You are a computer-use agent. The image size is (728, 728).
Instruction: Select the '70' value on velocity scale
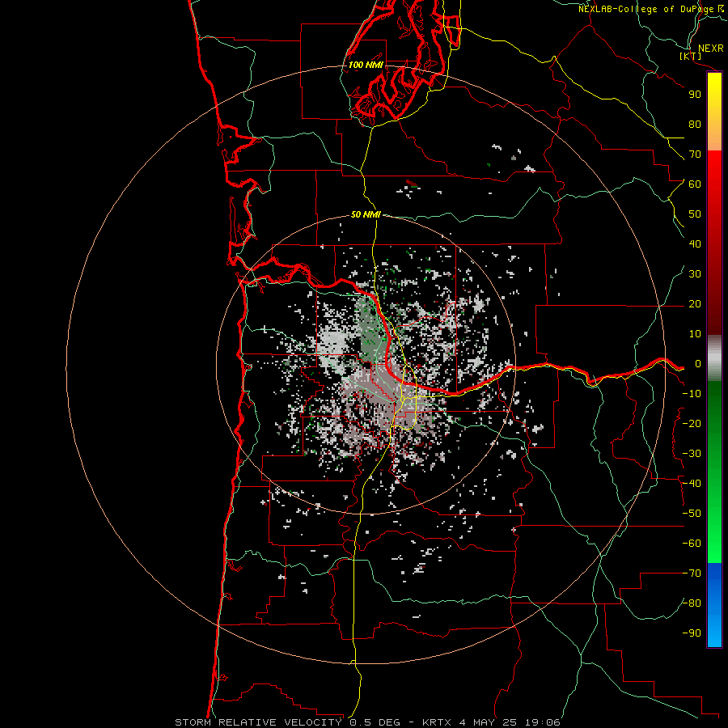[695, 154]
